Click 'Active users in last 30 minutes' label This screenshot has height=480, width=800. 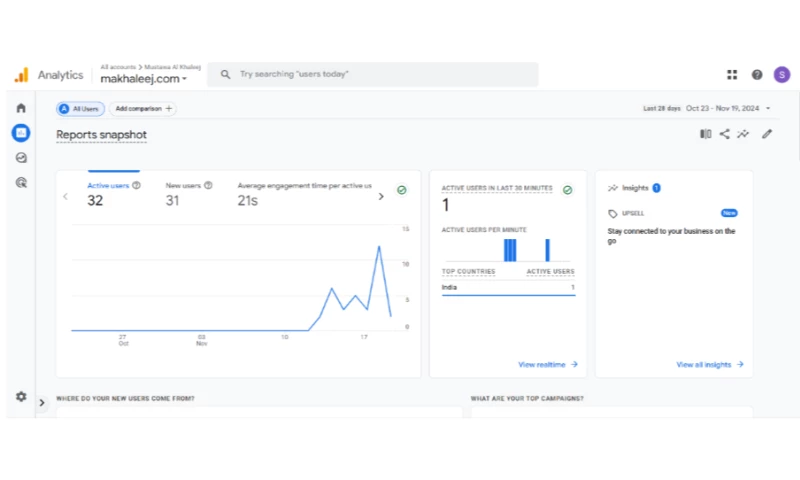pyautogui.click(x=497, y=188)
